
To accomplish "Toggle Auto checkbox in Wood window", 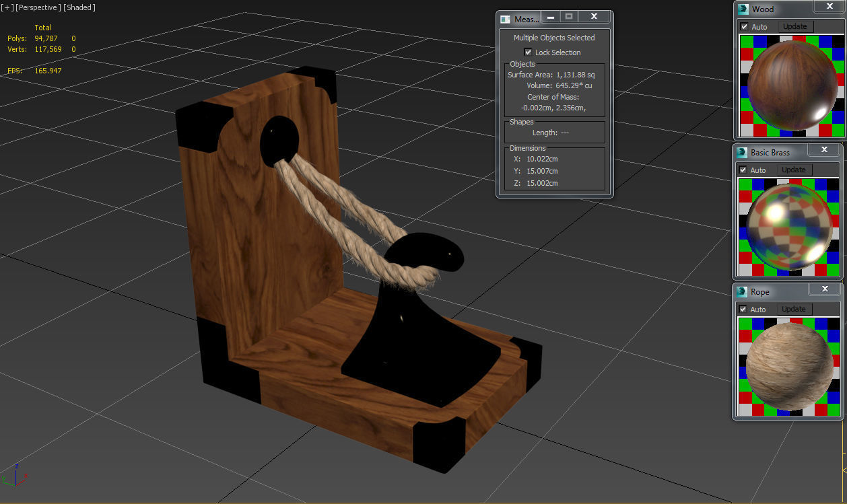I will tap(744, 27).
